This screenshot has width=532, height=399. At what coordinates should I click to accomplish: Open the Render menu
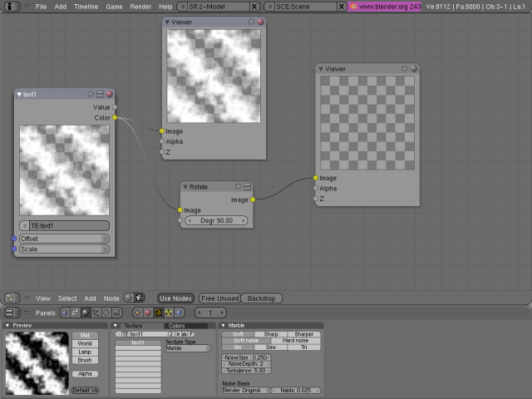tap(141, 6)
